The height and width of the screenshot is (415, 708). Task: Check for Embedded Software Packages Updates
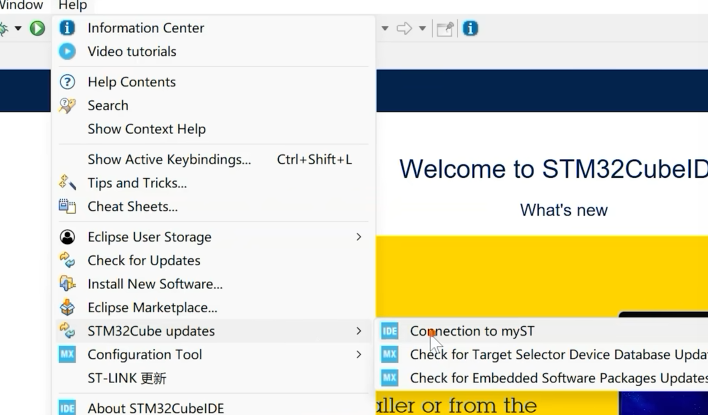(x=542, y=378)
